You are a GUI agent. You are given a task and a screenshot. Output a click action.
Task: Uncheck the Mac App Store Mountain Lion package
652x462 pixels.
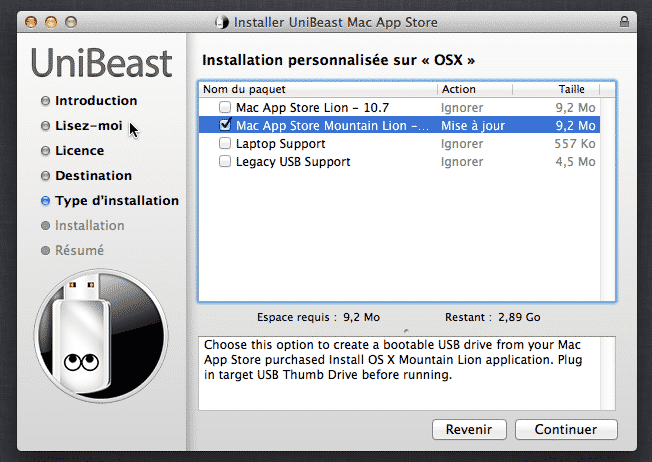tap(225, 125)
